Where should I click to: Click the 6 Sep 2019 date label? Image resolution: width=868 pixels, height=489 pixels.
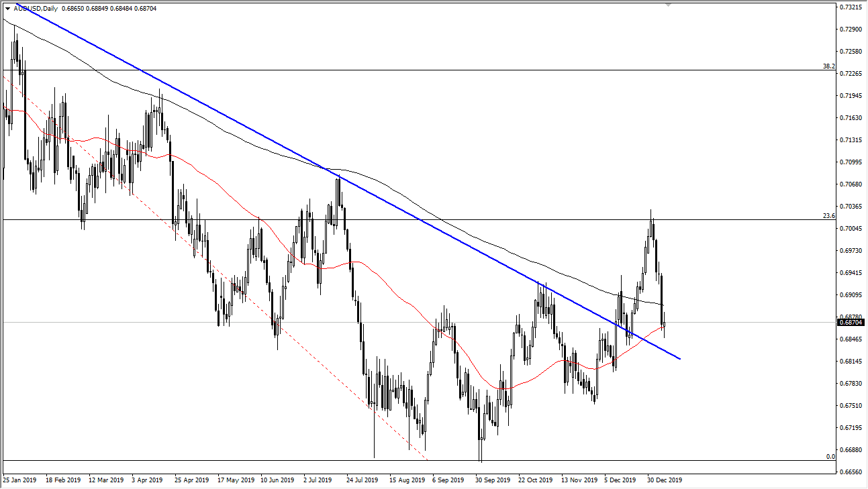[448, 480]
